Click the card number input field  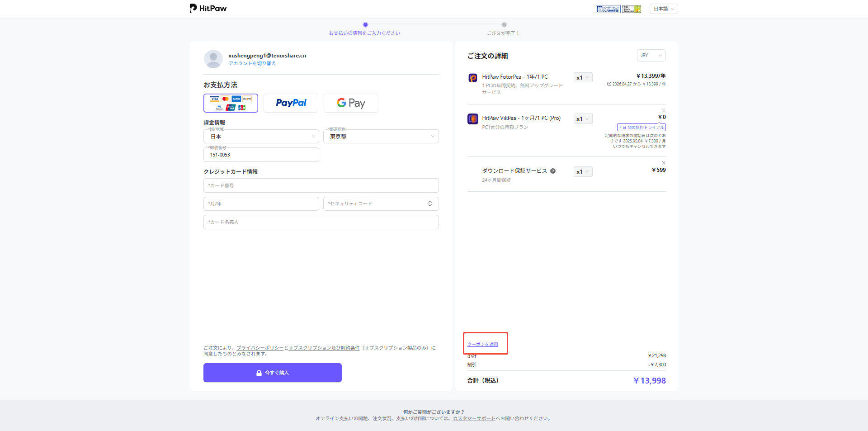pyautogui.click(x=321, y=185)
